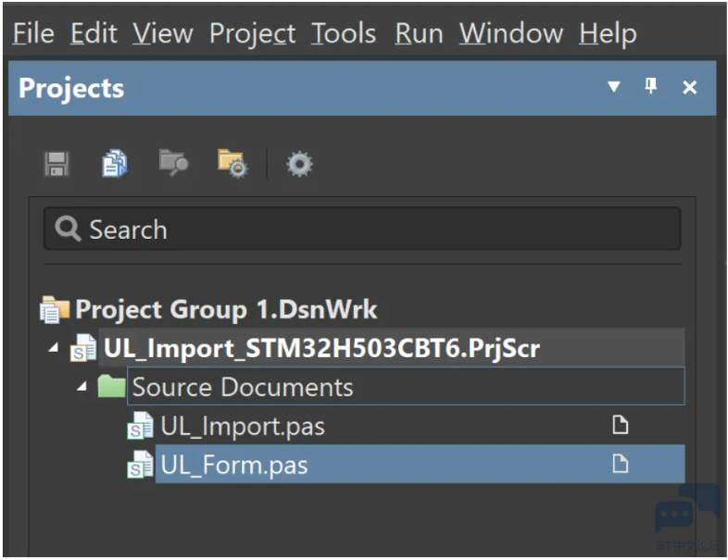Click the search magnifier icon
Viewport: 728px width, 560px height.
[x=68, y=229]
